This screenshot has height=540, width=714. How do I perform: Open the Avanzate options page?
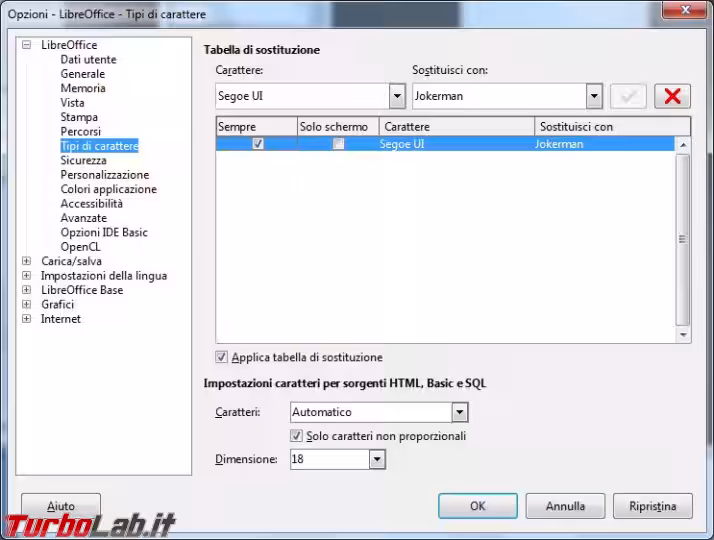click(84, 218)
